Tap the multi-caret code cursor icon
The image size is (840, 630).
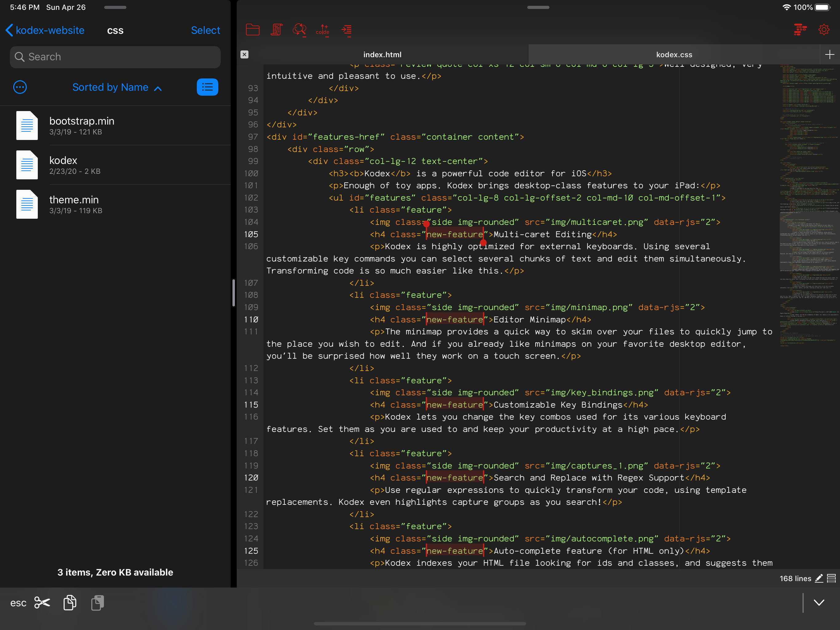(323, 30)
